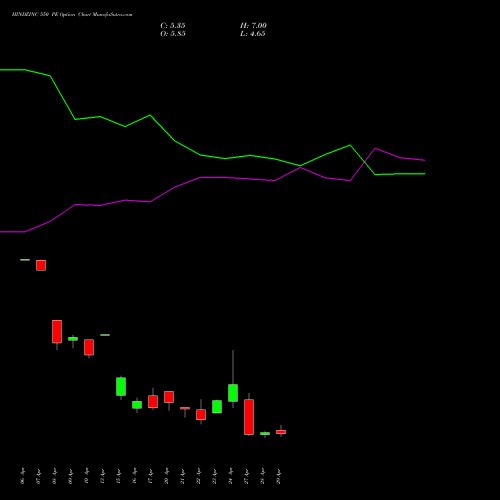Select the small green candle above 09 Apr

(x=73, y=339)
